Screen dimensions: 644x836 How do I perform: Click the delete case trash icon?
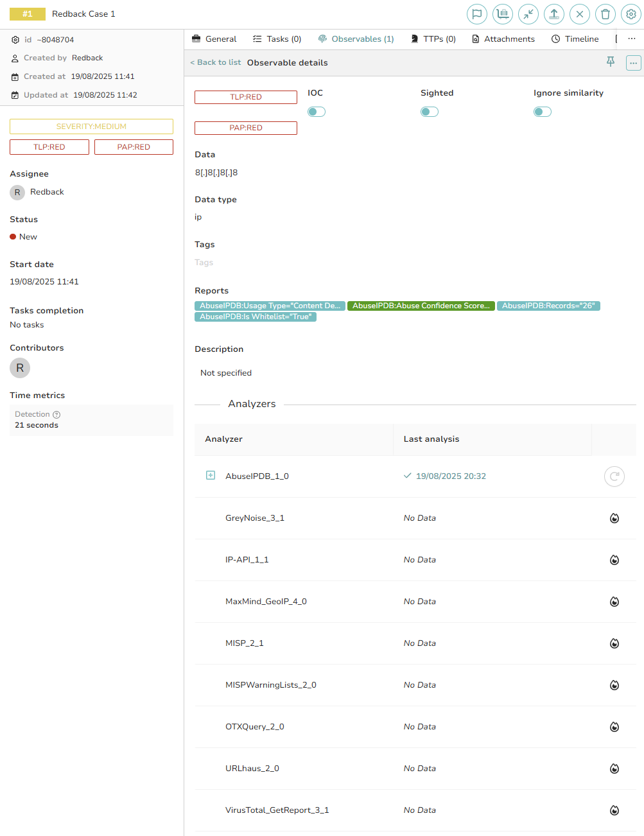(605, 14)
